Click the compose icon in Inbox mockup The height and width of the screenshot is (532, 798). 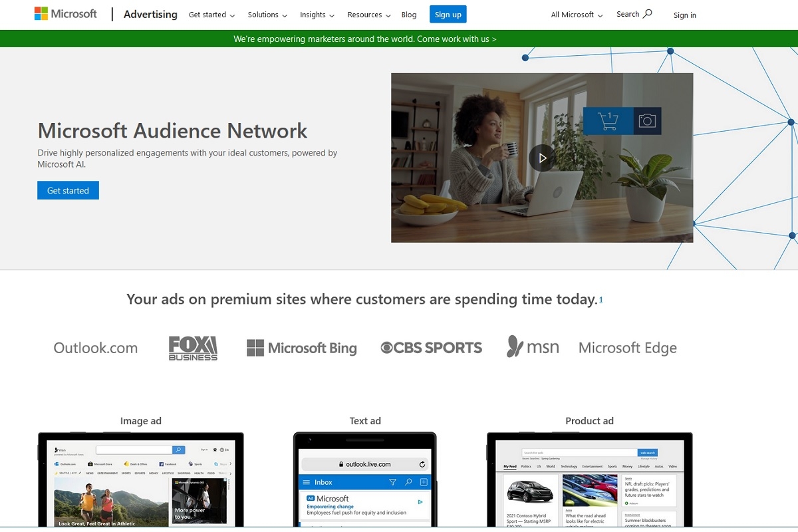tap(424, 482)
